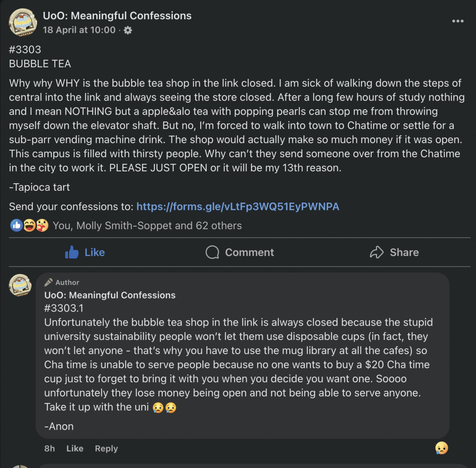Reply to the #3303.1 comment
The width and height of the screenshot is (476, 468).
tap(106, 448)
